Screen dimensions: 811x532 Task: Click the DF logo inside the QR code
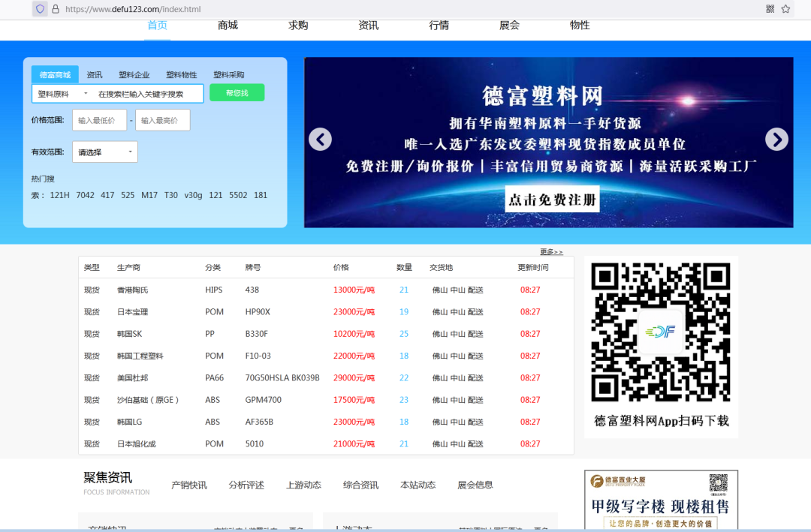660,331
